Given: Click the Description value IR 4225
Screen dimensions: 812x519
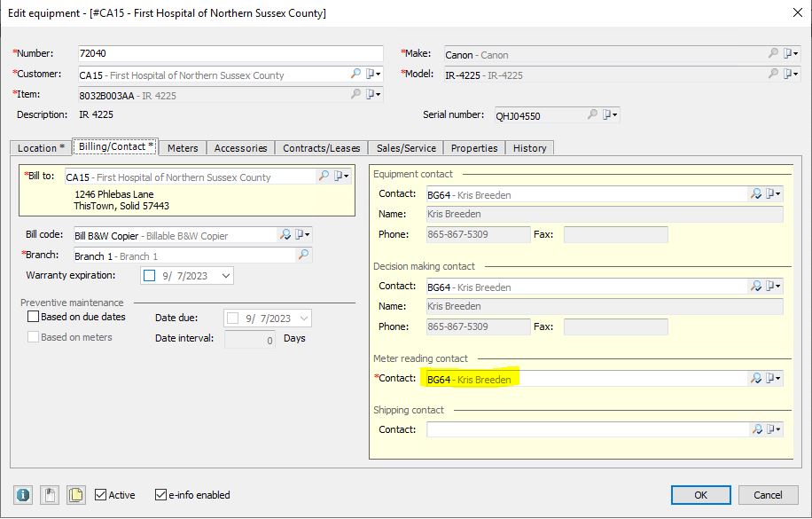Looking at the screenshot, I should click(x=97, y=114).
